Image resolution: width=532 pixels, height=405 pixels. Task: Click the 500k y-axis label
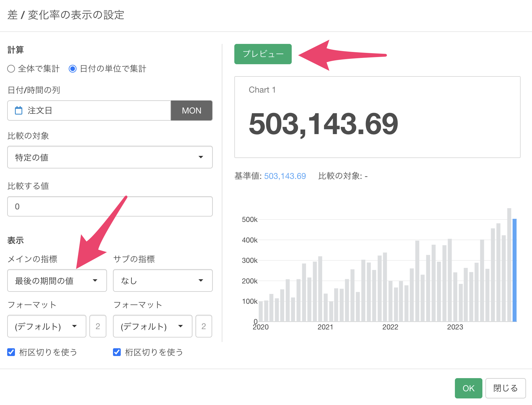pos(250,220)
